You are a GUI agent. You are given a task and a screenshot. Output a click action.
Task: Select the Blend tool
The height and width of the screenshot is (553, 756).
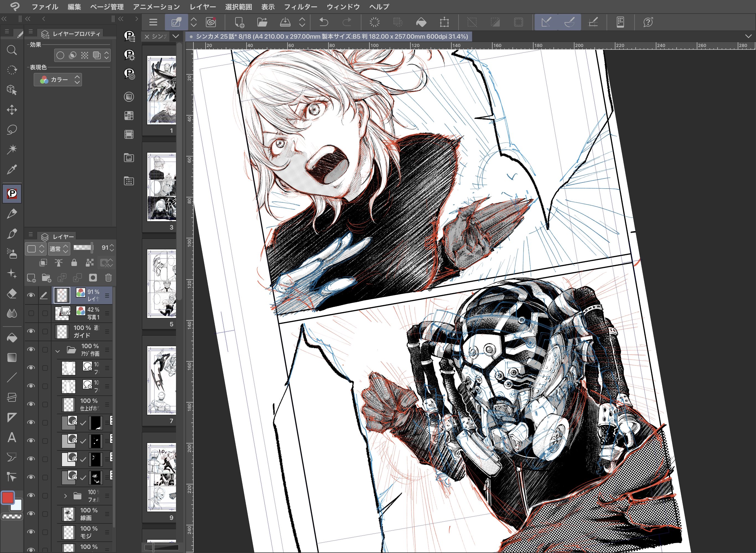(12, 314)
